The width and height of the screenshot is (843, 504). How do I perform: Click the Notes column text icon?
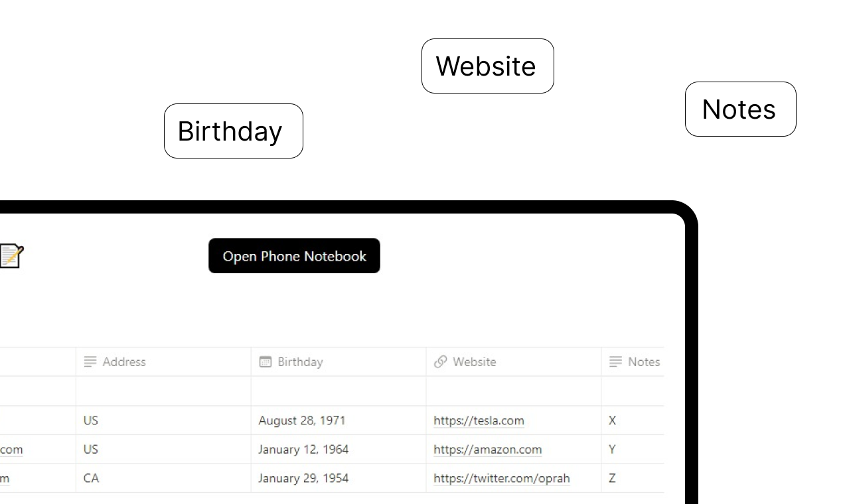point(615,361)
